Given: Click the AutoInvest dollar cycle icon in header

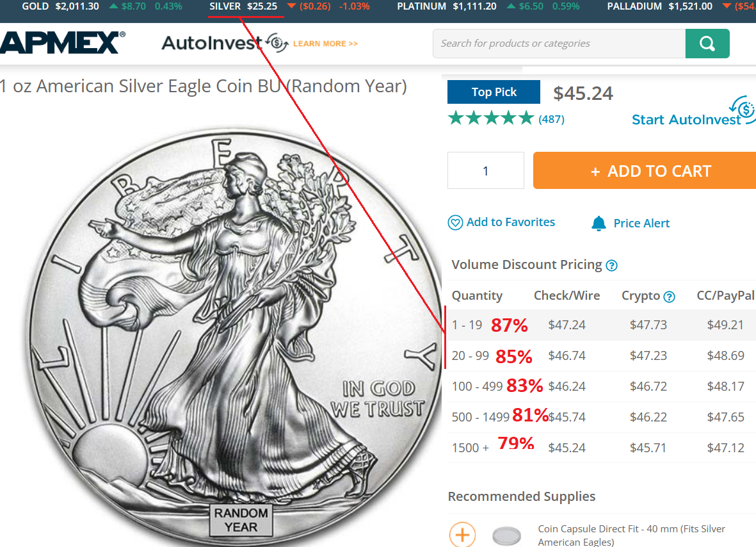Looking at the screenshot, I should (x=277, y=43).
